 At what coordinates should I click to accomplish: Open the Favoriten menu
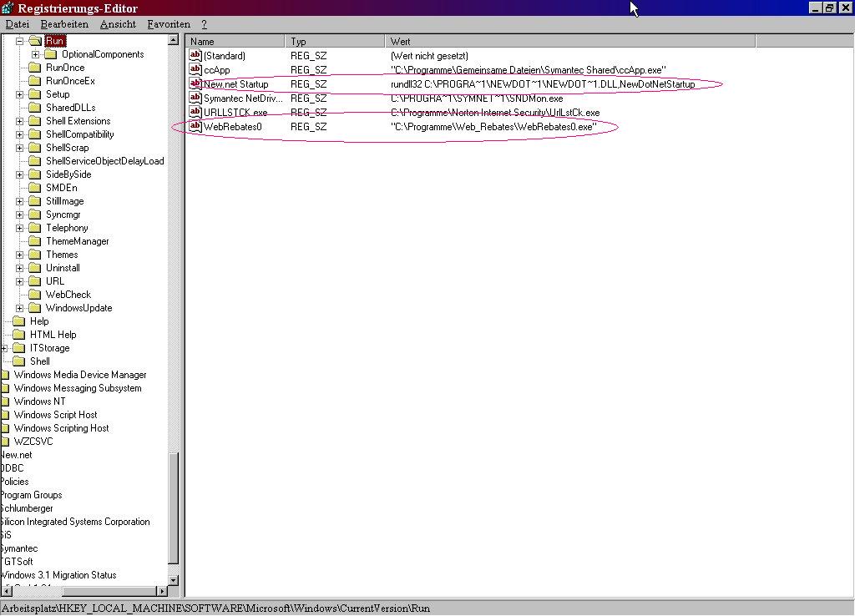[x=169, y=24]
